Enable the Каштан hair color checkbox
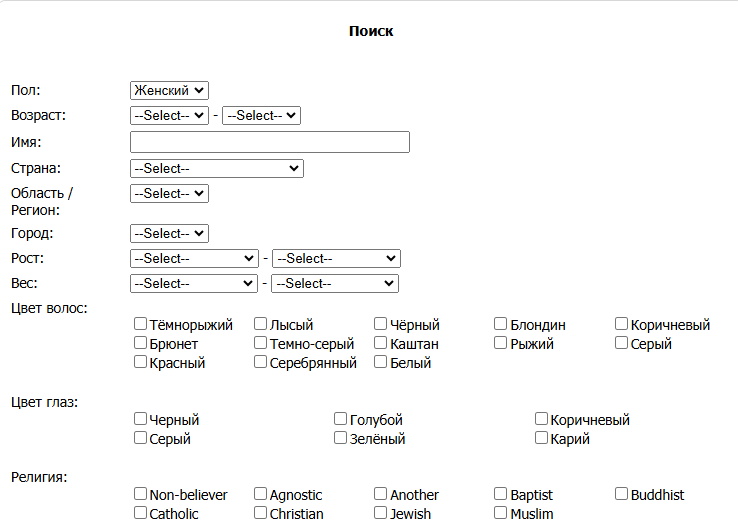 381,343
